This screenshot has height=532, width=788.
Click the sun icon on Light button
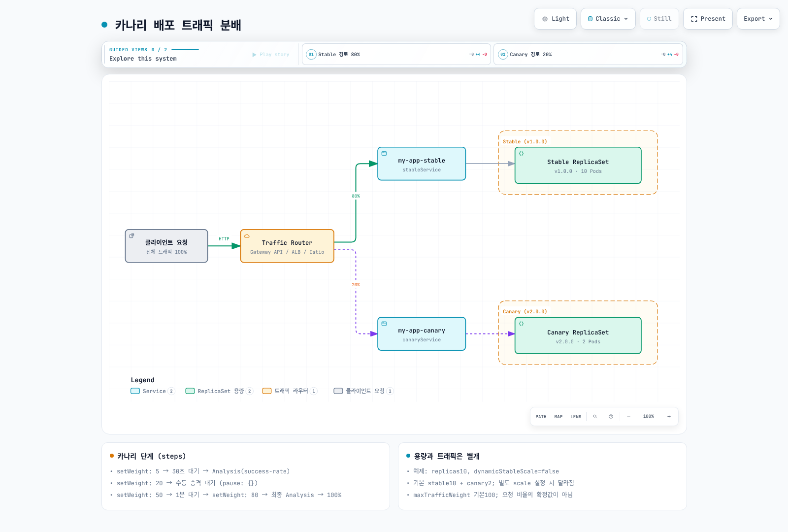[x=545, y=19]
